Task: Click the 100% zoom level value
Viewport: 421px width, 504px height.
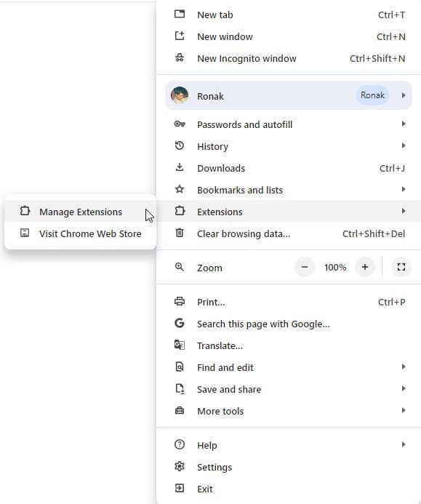Action: pyautogui.click(x=335, y=267)
